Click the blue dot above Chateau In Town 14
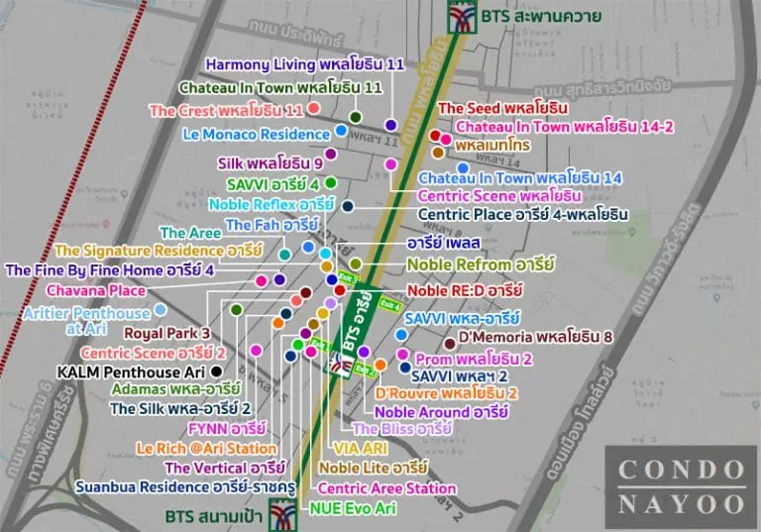 [463, 168]
